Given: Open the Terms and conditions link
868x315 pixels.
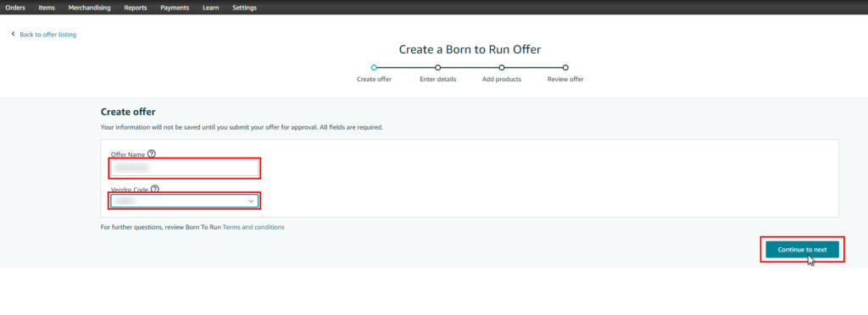Looking at the screenshot, I should [253, 227].
